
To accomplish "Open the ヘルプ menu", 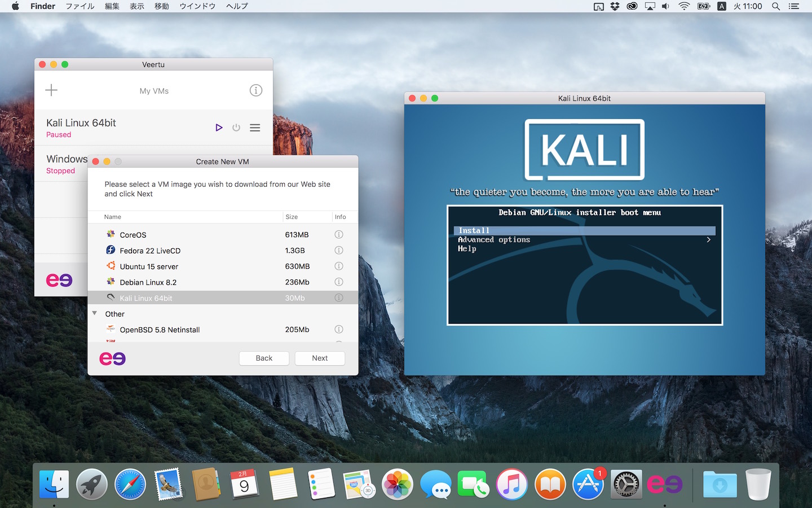I will tap(237, 6).
